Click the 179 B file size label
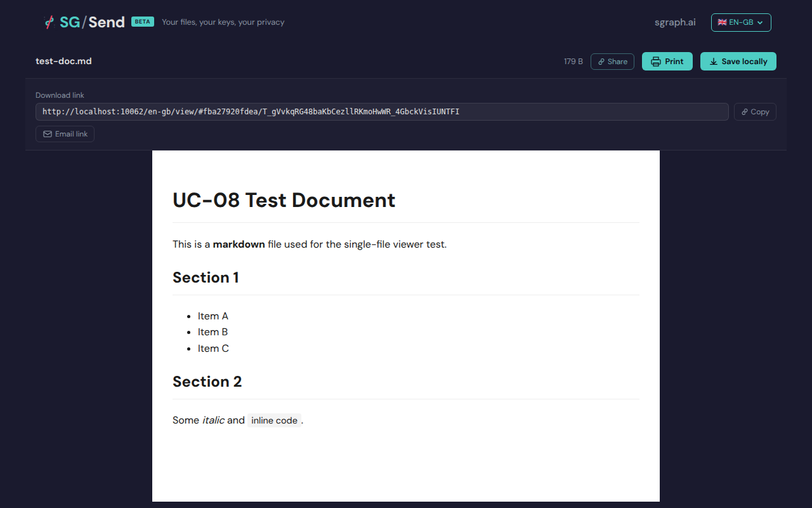The height and width of the screenshot is (508, 812). 573,62
